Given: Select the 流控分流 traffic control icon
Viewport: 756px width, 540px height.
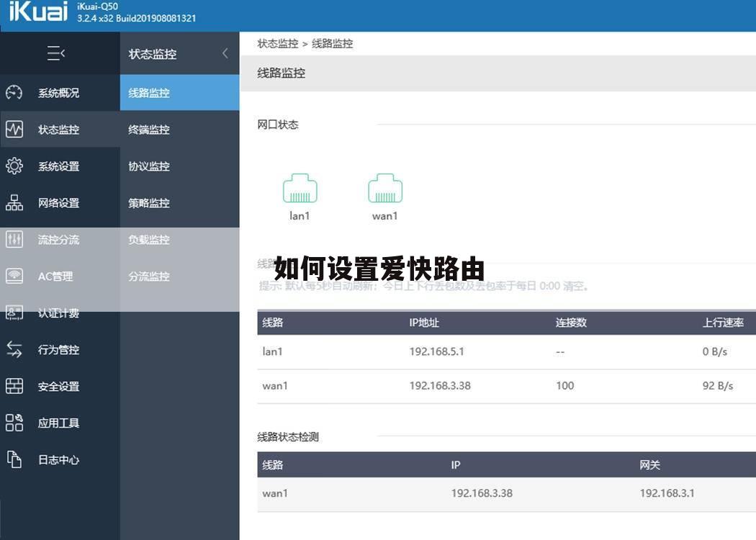Looking at the screenshot, I should (x=14, y=240).
